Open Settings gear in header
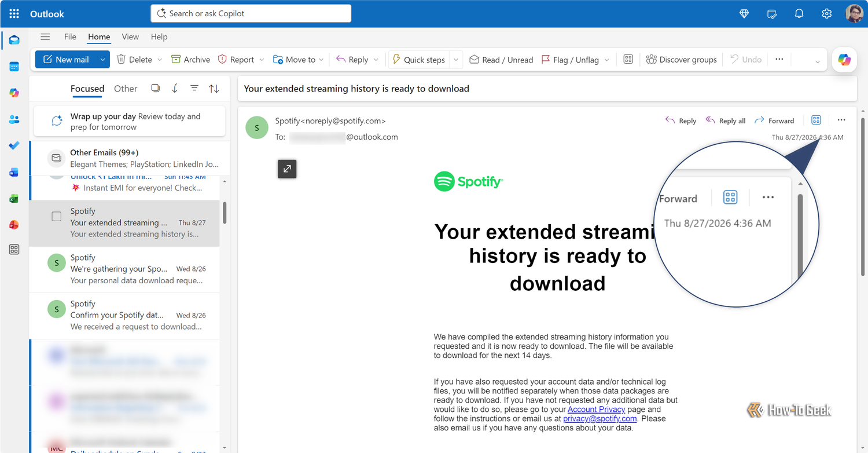Image resolution: width=868 pixels, height=453 pixels. click(826, 14)
